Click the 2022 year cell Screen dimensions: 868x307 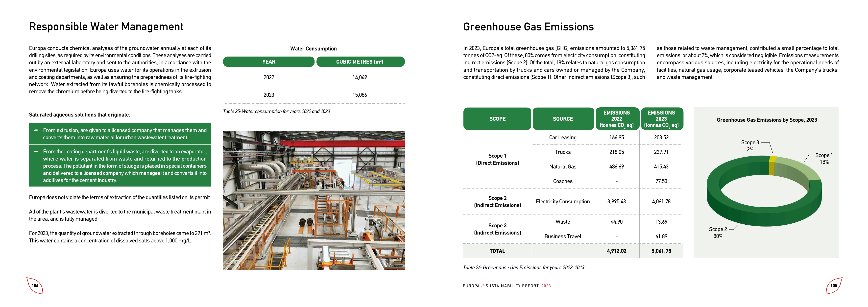pos(268,77)
